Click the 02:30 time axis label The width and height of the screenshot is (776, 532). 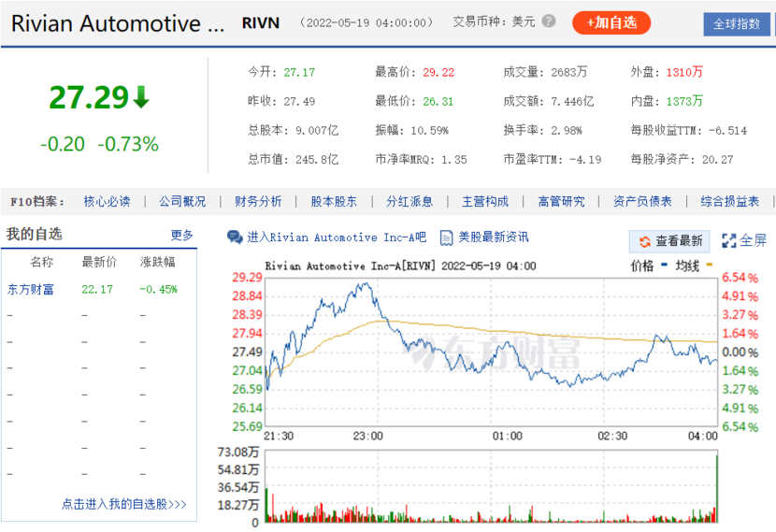(612, 436)
